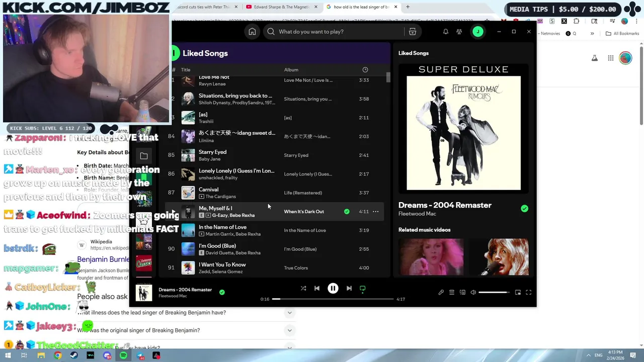Toggle liked check on Me, Myself & I
644x362 pixels.
pyautogui.click(x=347, y=212)
